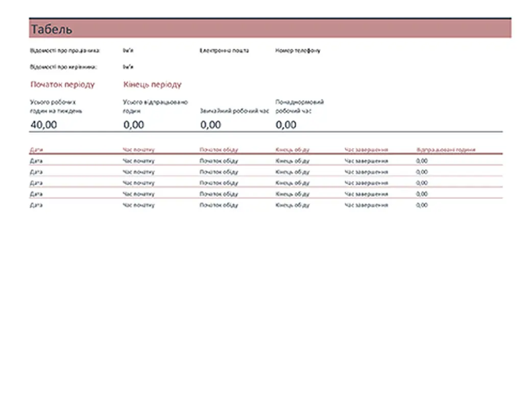Click the Початок обіду column header
The height and width of the screenshot is (408, 532).
pyautogui.click(x=219, y=150)
